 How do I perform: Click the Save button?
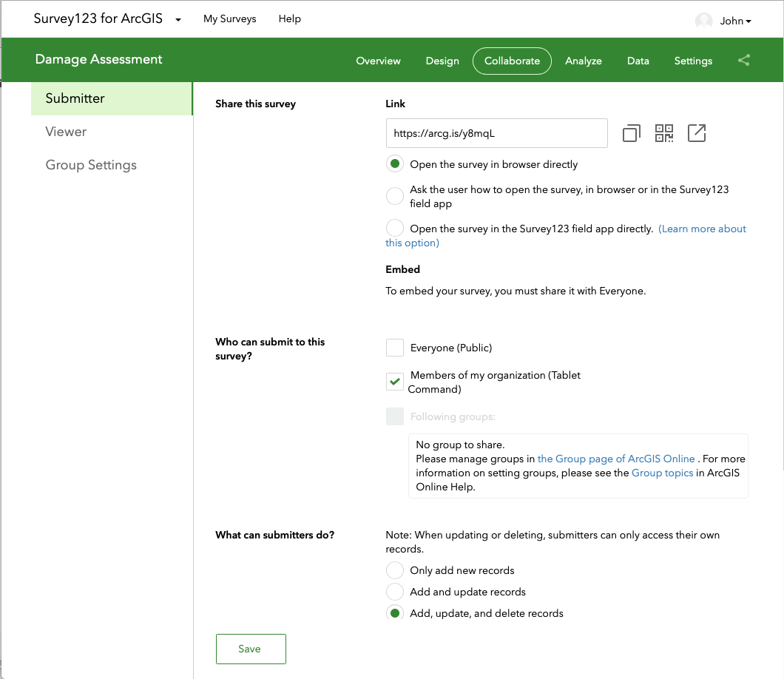pos(250,649)
